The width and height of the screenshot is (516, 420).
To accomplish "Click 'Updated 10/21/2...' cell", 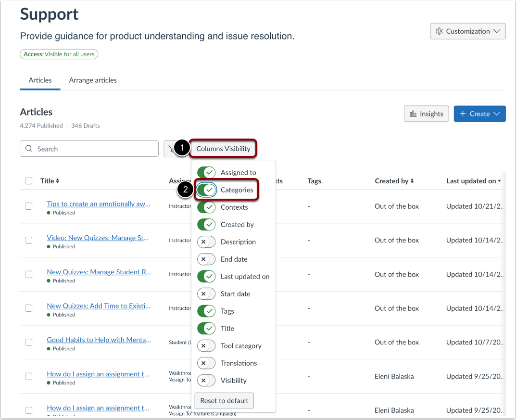I will pos(475,206).
